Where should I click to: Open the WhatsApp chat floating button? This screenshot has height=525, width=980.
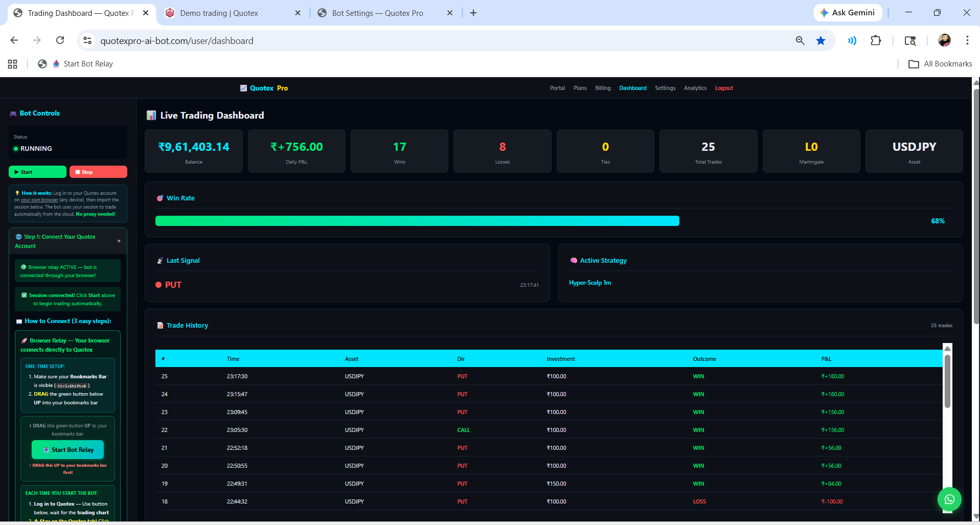[x=949, y=499]
